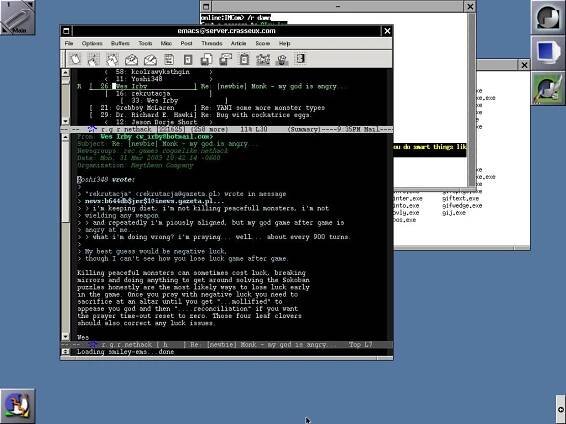Click the lined document page toolbar icon
The width and height of the screenshot is (566, 424).
[169, 59]
